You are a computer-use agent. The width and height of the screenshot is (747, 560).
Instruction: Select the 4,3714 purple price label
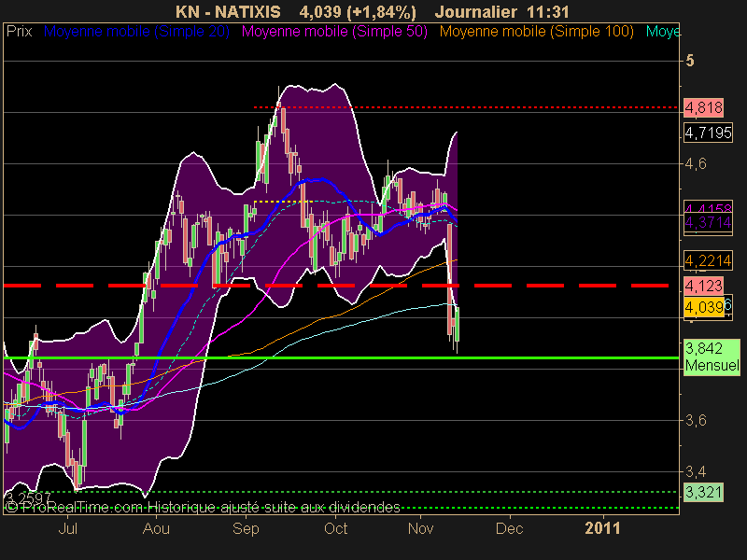[708, 222]
